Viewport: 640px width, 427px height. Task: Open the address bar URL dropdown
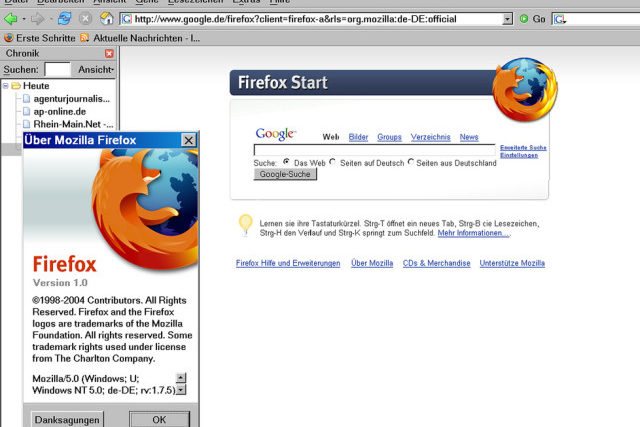point(507,19)
